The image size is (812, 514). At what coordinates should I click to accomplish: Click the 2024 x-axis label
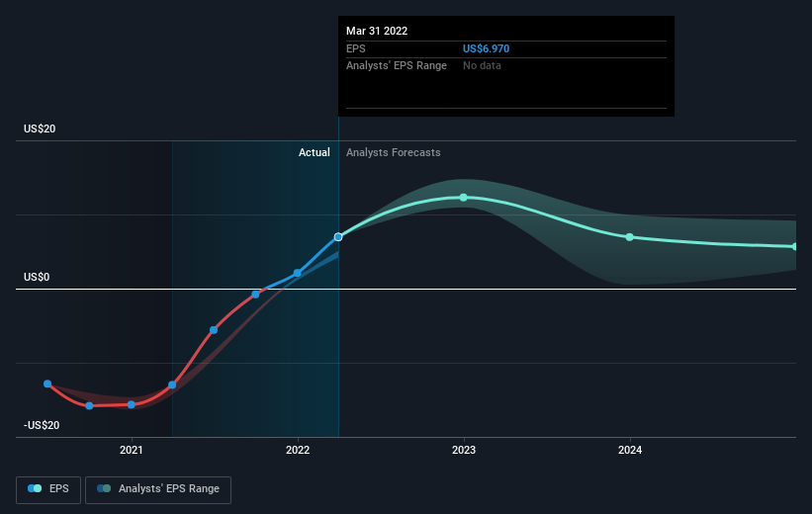(630, 451)
